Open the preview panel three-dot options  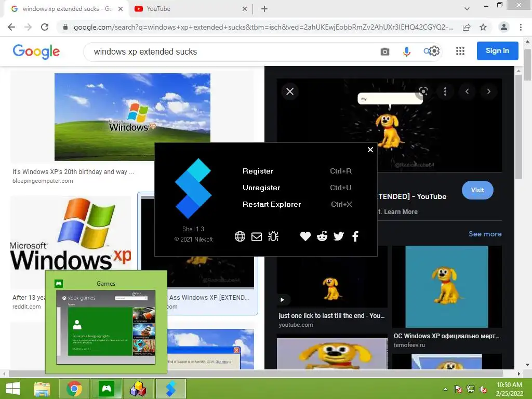point(445,91)
